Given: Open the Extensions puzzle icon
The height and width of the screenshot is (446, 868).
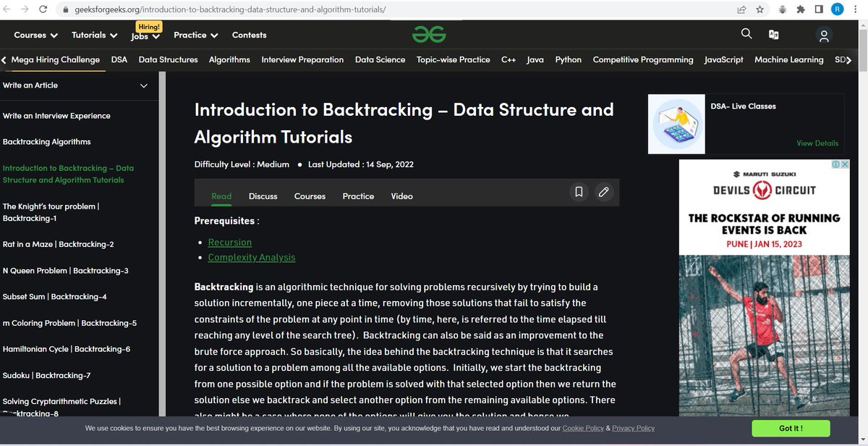Looking at the screenshot, I should coord(799,10).
